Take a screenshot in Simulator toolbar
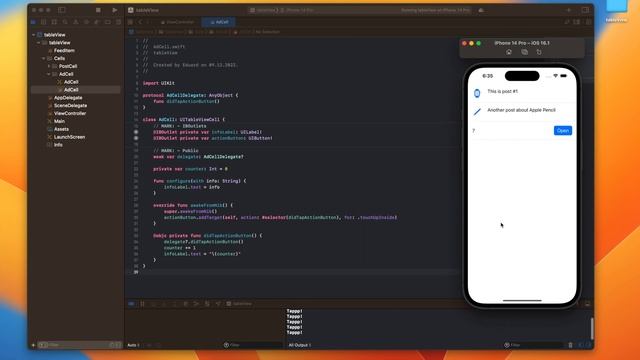Screen dimensions: 640x360 pyautogui.click(x=524, y=52)
